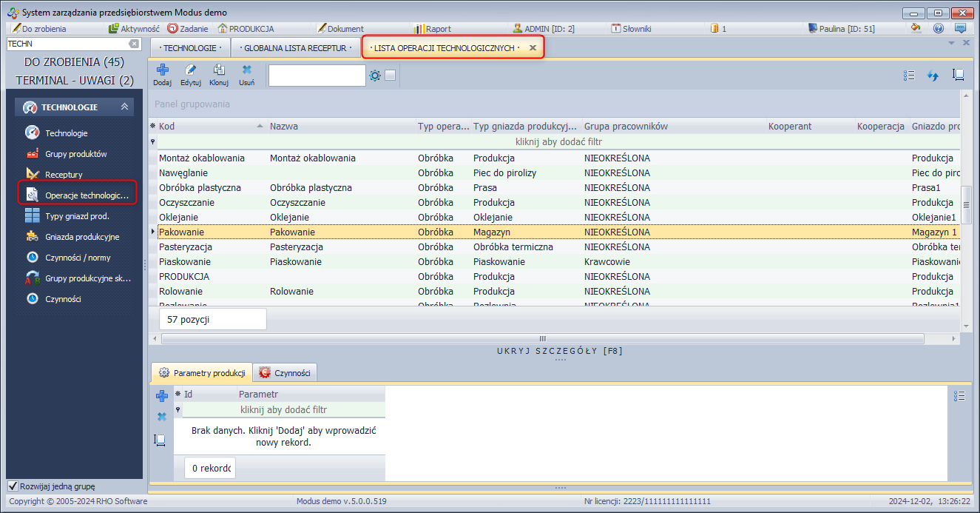Click the refresh arrows icon in the top-right toolbar
980x513 pixels.
[x=933, y=76]
